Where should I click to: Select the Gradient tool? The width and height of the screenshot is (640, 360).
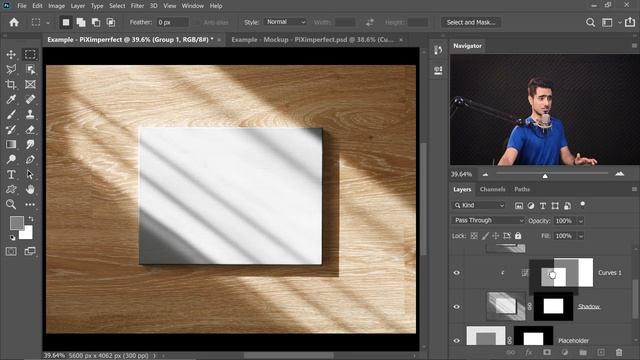point(11,144)
